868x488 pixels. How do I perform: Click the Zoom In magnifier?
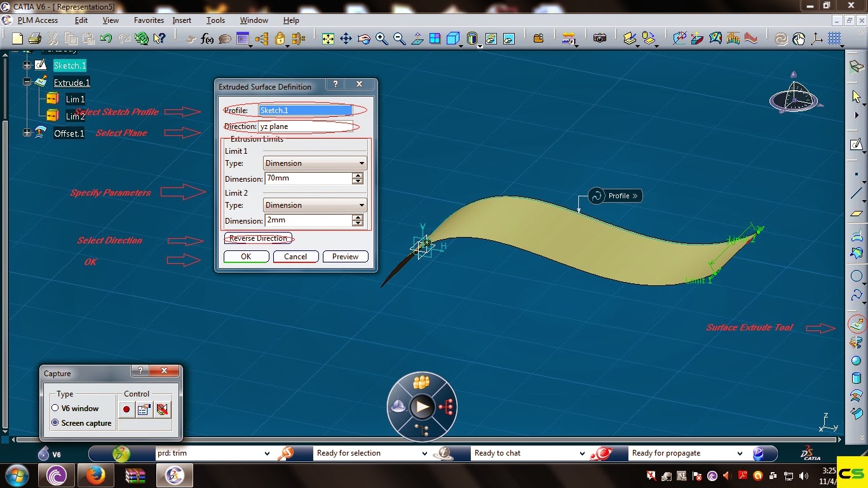click(382, 39)
